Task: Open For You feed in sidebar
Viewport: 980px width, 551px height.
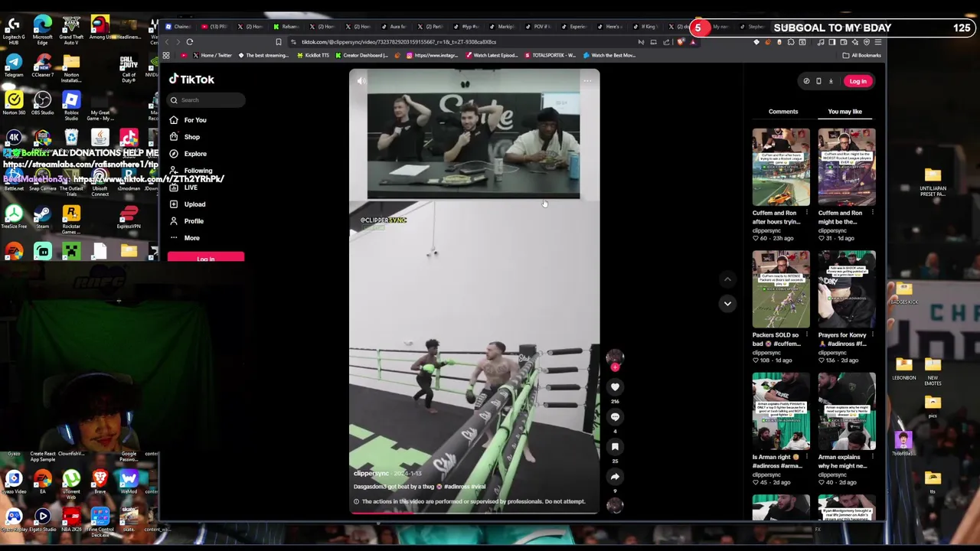Action: 188,120
